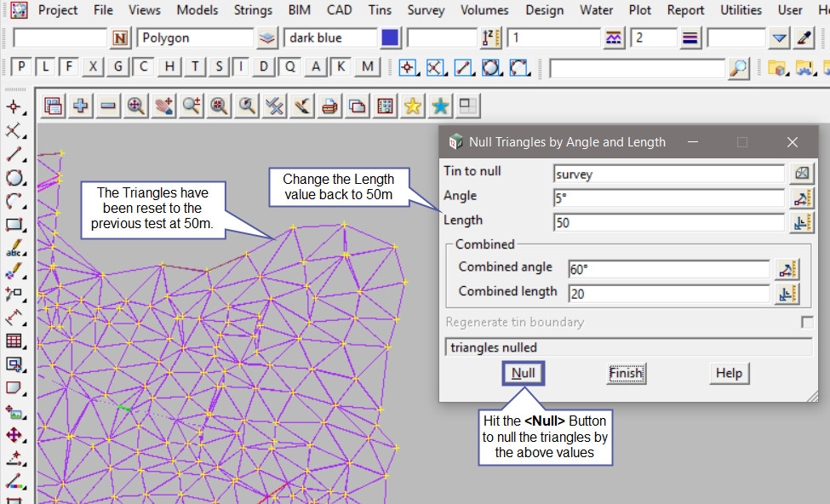
Task: Toggle the M snap button
Action: [x=368, y=67]
